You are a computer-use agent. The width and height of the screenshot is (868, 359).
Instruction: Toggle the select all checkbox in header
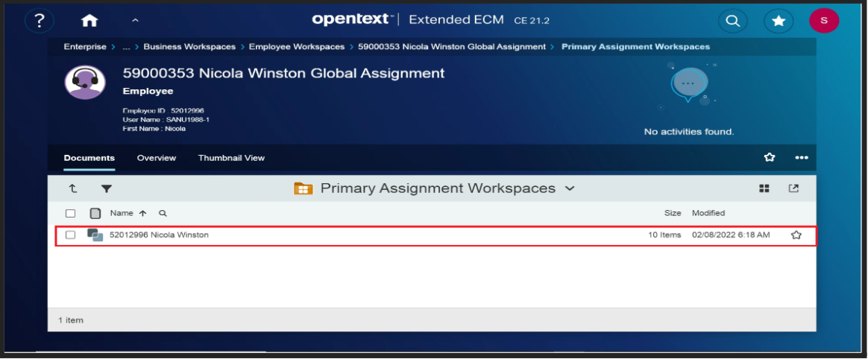coord(71,213)
